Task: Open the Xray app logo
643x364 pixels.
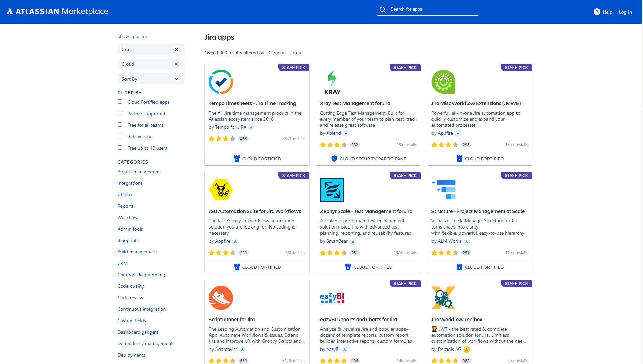Action: click(332, 82)
